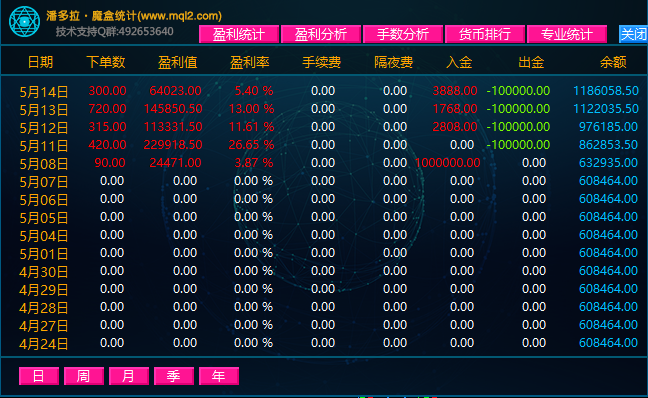The image size is (648, 398).
Task: Click balance 1122035.50
Action: 606,109
